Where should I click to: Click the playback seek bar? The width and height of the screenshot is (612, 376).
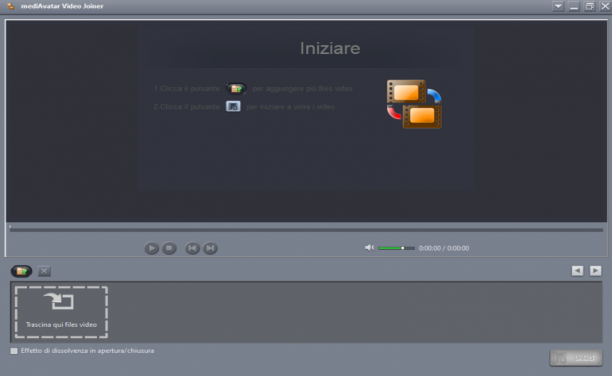pyautogui.click(x=306, y=230)
